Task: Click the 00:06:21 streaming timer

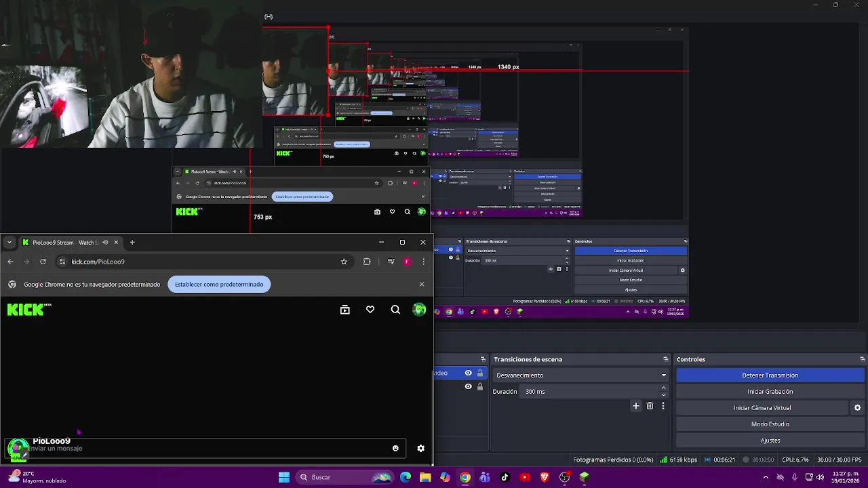Action: [x=720, y=460]
